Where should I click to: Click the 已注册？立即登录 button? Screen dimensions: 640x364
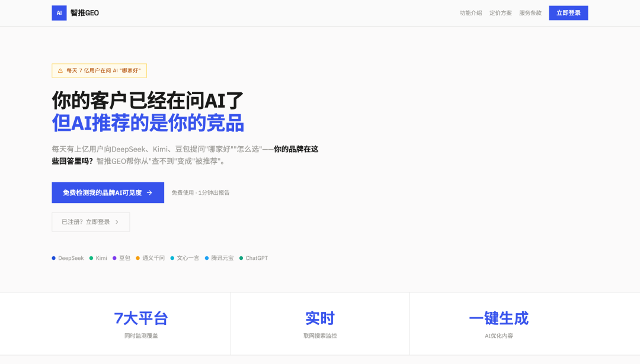click(91, 222)
